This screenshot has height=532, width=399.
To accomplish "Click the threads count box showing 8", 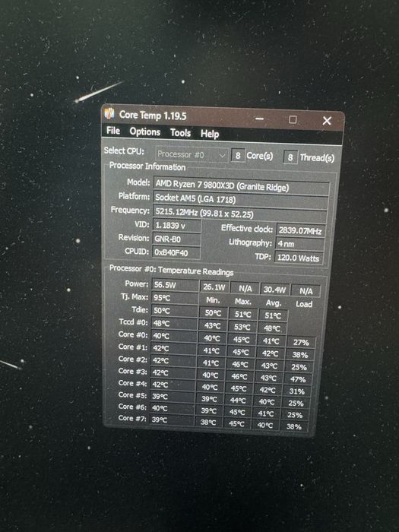I will click(290, 157).
